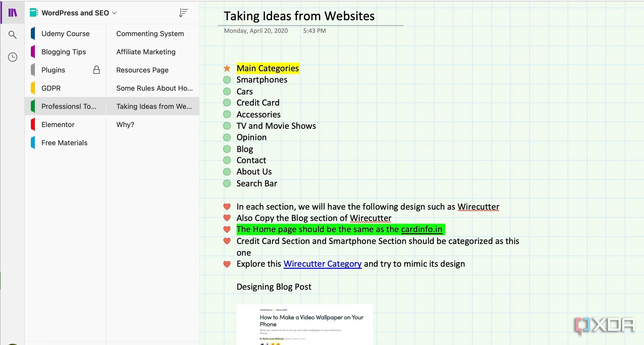Open recent notes clock icon

(13, 57)
